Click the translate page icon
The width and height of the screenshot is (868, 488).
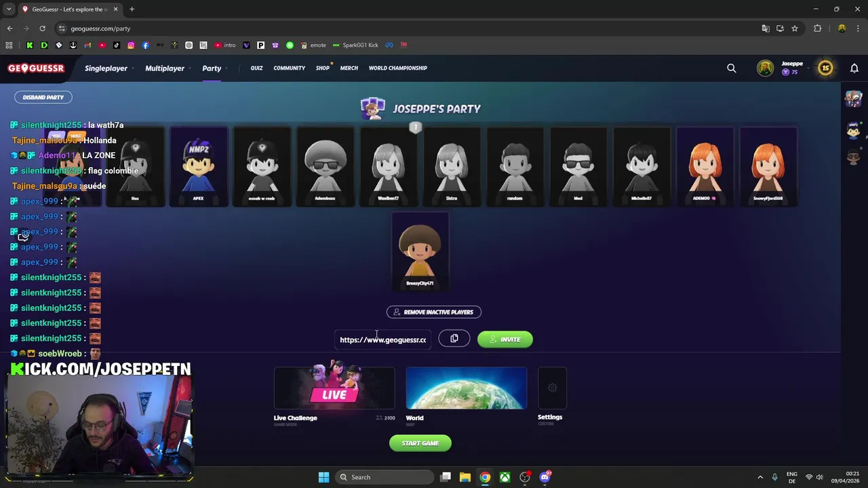coord(766,28)
